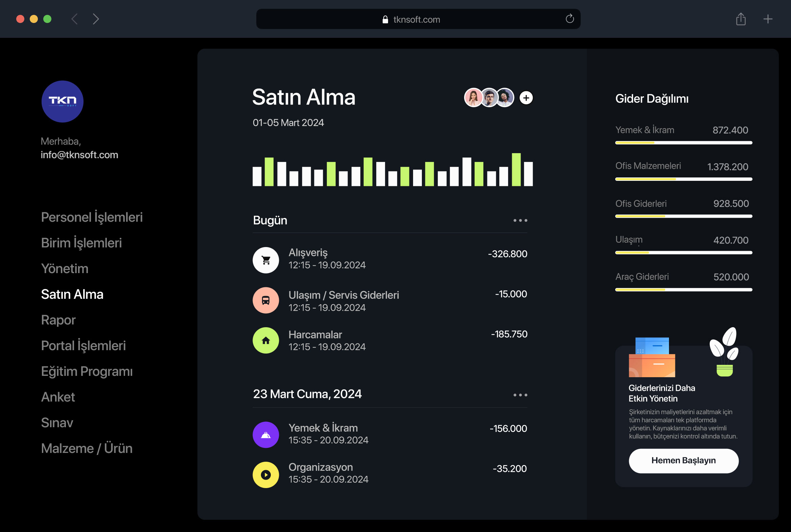The width and height of the screenshot is (791, 532).
Task: Click the food serving icon on Yemek & İkram
Action: (266, 435)
